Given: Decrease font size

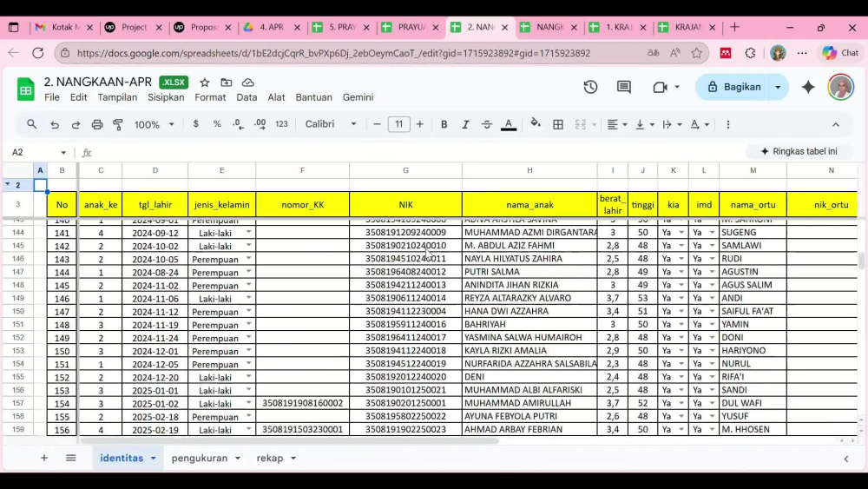Looking at the screenshot, I should (x=377, y=124).
